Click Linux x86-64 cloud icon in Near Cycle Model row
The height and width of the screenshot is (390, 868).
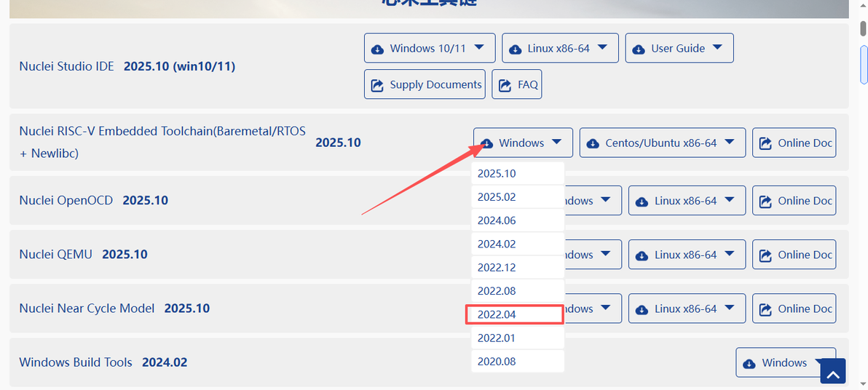tap(642, 309)
